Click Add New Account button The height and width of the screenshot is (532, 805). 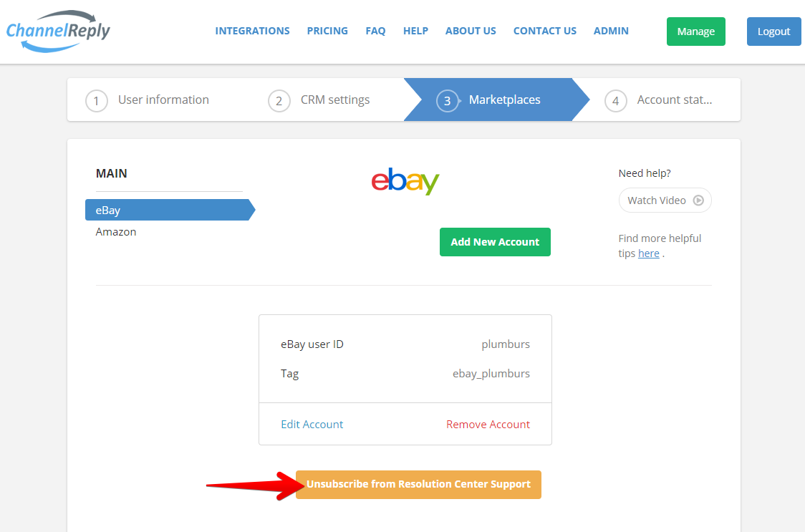tap(495, 242)
